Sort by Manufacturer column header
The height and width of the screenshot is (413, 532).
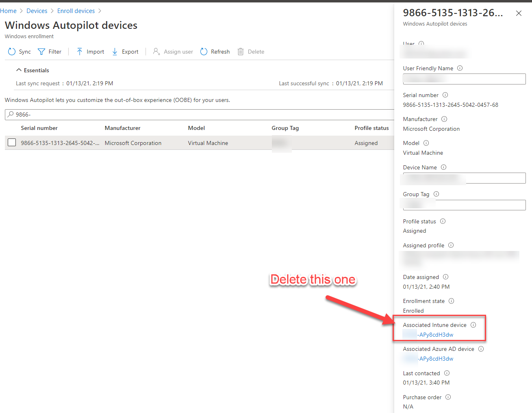click(x=123, y=128)
